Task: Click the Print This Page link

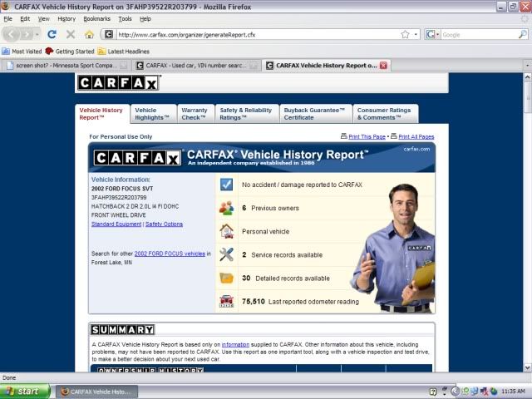Action: [x=367, y=136]
